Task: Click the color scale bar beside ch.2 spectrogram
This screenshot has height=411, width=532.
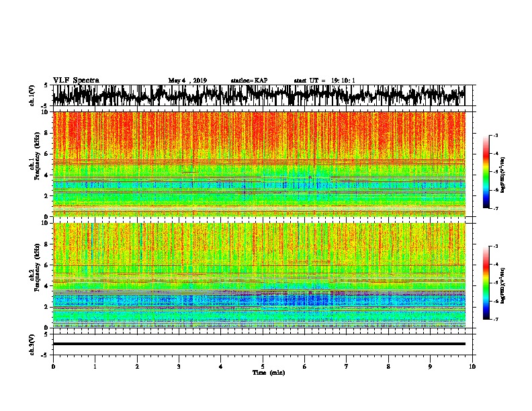Action: 486,283
